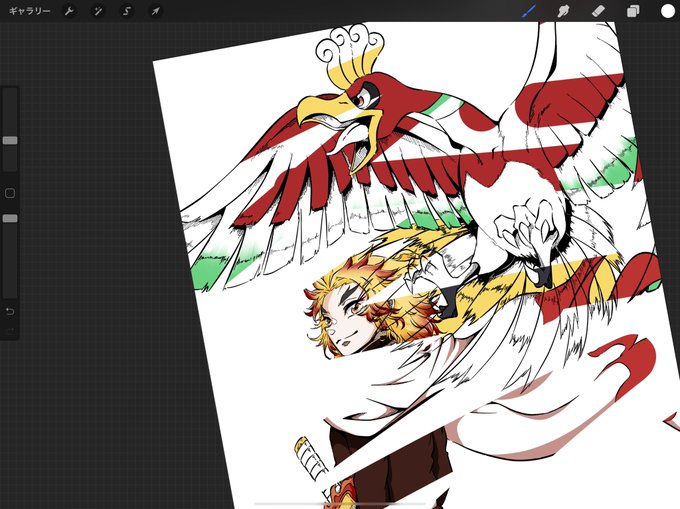Select the Brush tool

(x=529, y=11)
